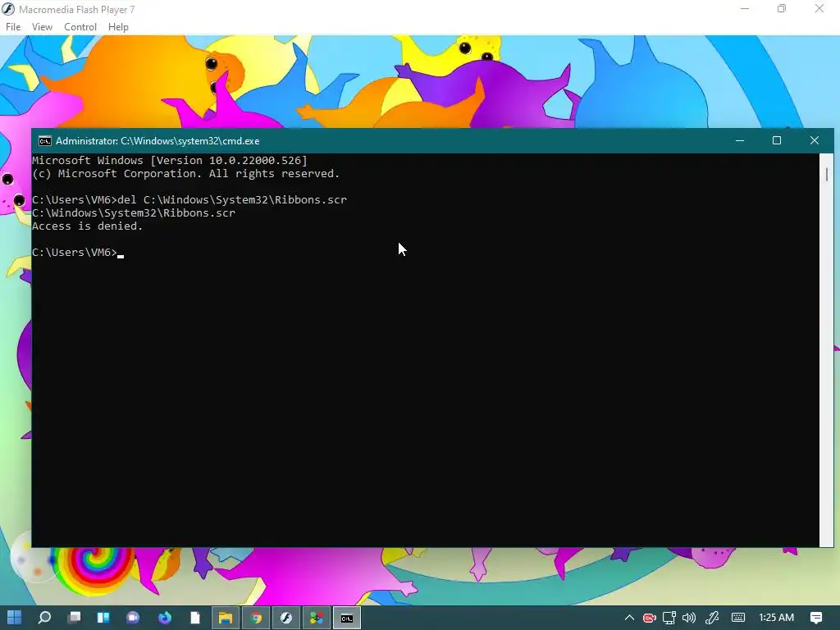
Task: Minimize the Flash Player window
Action: coord(744,8)
